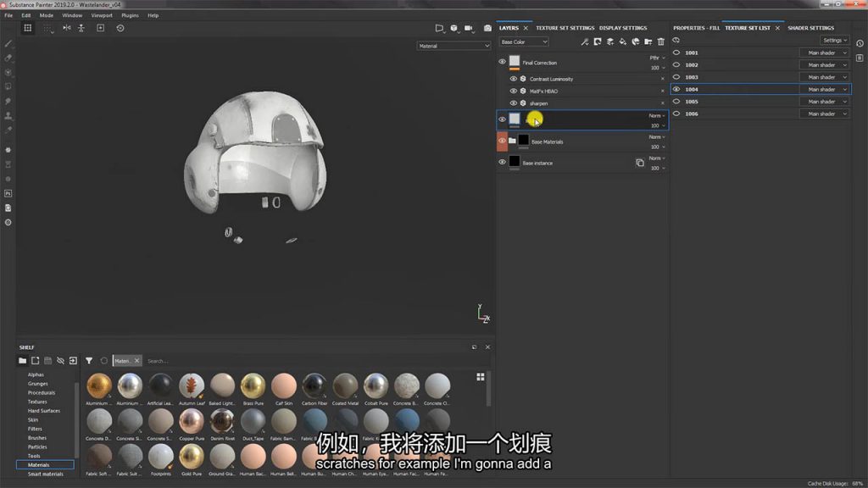Select the Clone stamp tool
This screenshot has height=488, width=868.
pyautogui.click(x=8, y=115)
